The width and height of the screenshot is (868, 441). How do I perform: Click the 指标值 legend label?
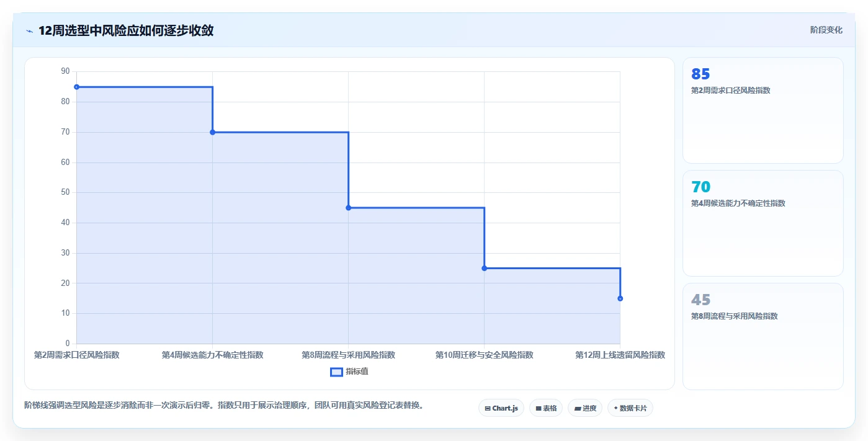357,372
